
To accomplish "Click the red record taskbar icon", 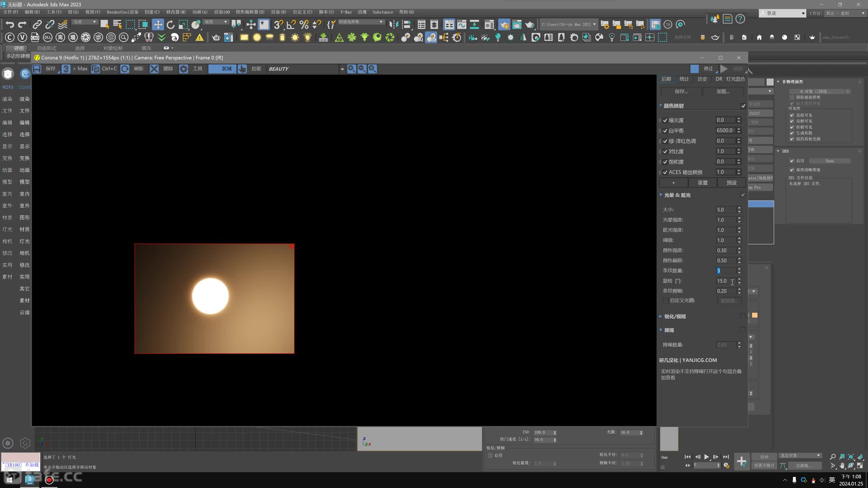I will (49, 480).
